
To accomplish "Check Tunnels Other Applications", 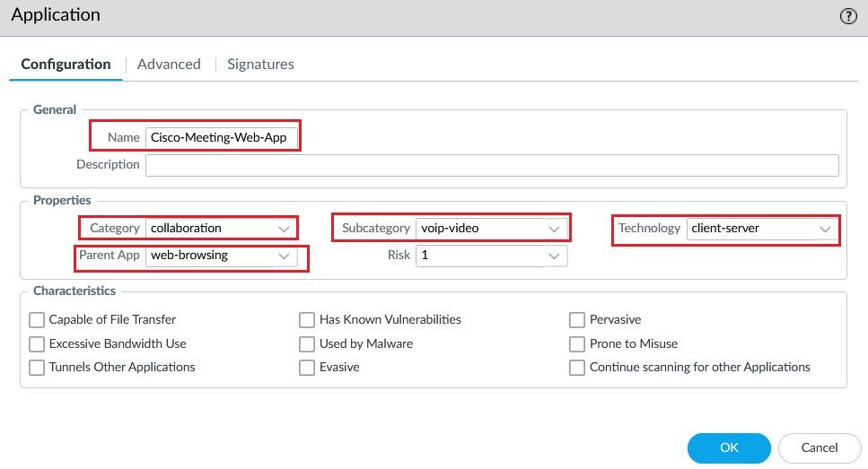I will (x=37, y=368).
